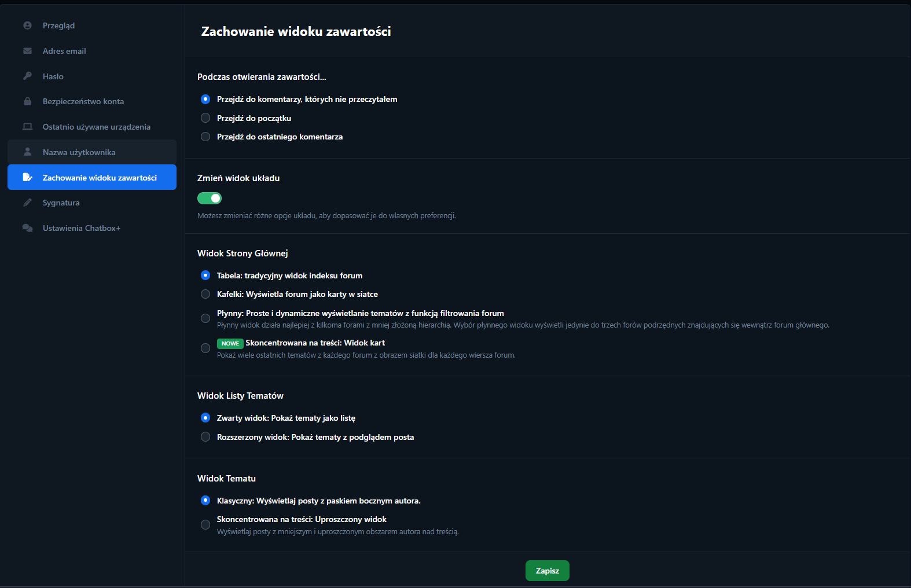Viewport: 911px width, 588px height.
Task: Select Uproszczony widok topic layout
Action: (205, 525)
